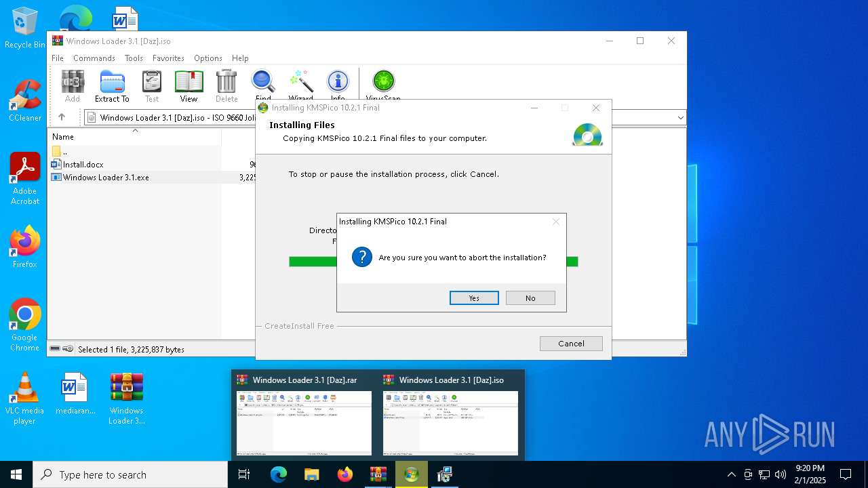Show hidden system tray icons
The width and height of the screenshot is (868, 488).
731,474
